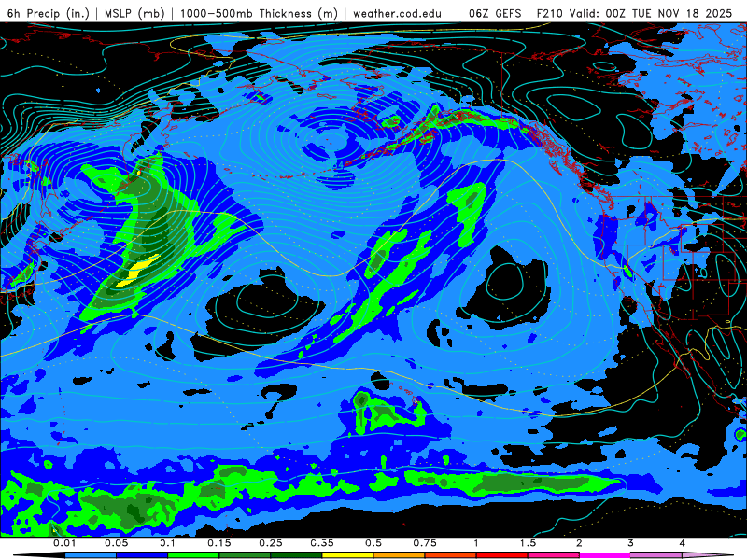
Task: Click the magenta 2–3 colorbar segment
Action: (x=605, y=555)
